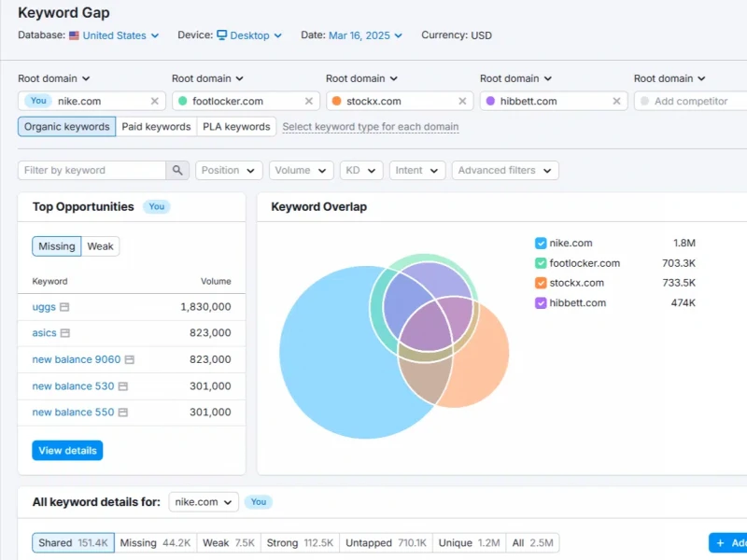Open the Position filter dropdown
Screen dimensions: 747x560
(229, 170)
